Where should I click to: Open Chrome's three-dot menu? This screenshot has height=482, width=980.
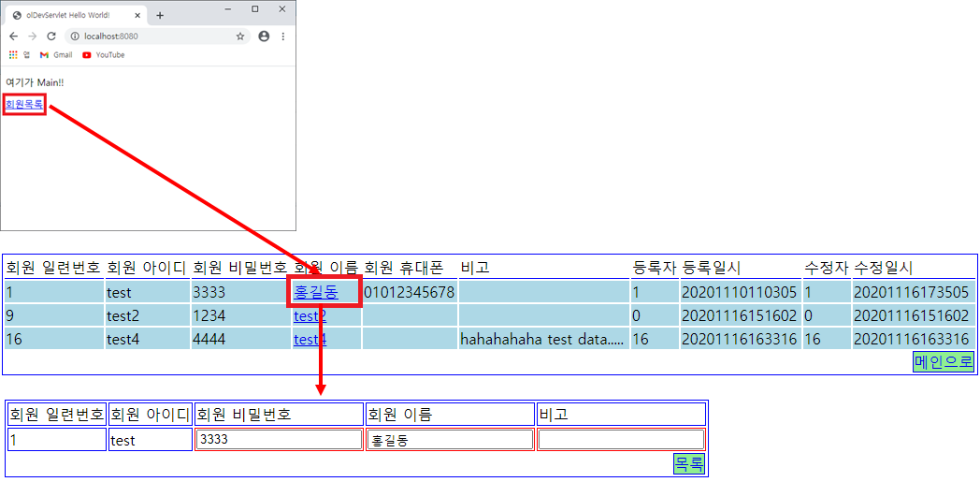[283, 37]
